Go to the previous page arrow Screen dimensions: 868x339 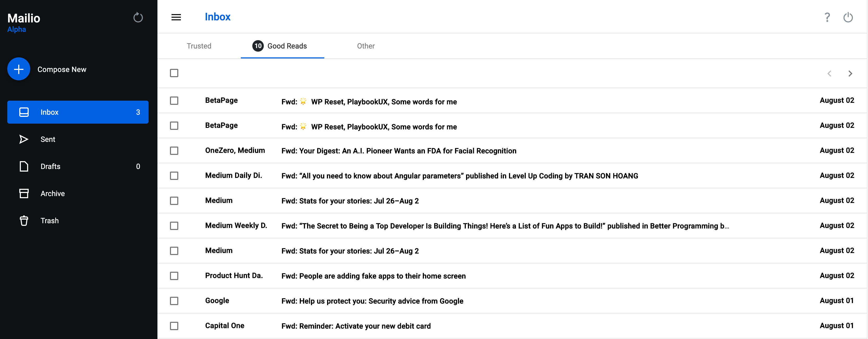tap(829, 74)
